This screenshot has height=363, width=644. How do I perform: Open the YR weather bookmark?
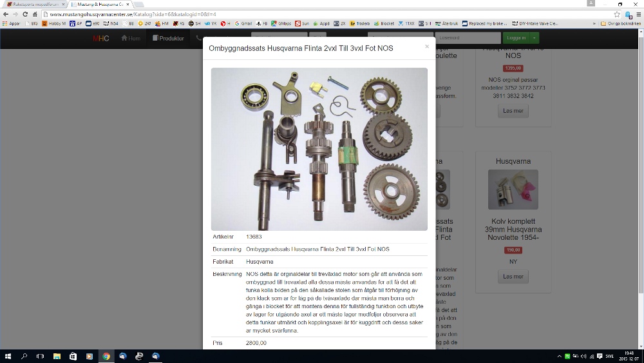(x=211, y=23)
